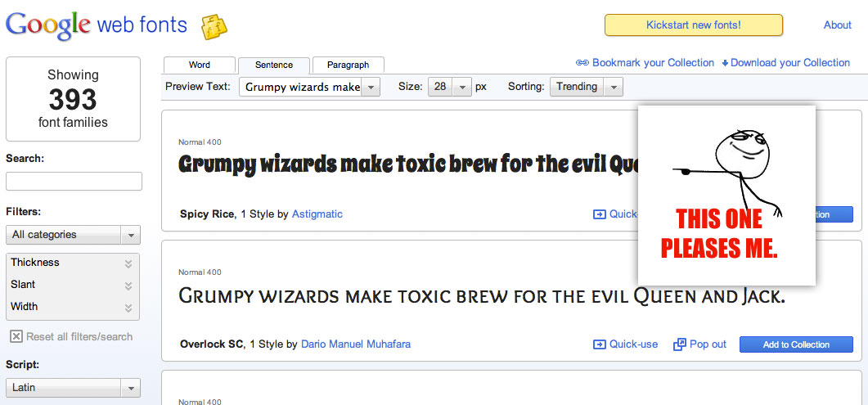Open the Trending sorting dropdown

click(587, 87)
